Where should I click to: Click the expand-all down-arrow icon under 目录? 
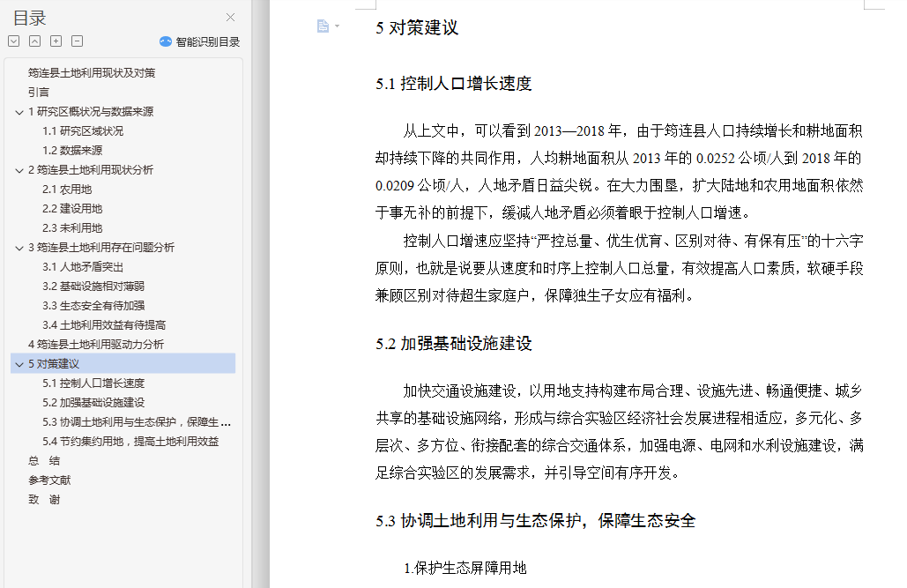(x=14, y=41)
